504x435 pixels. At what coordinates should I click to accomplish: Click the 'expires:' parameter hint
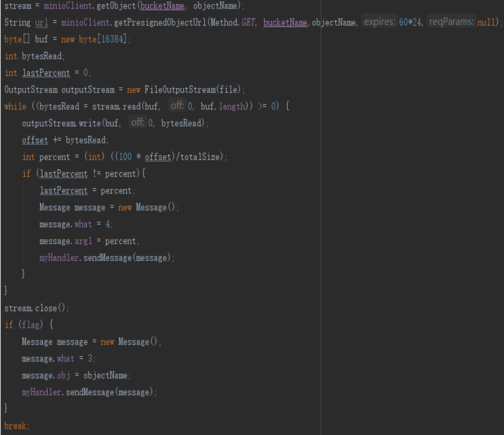coord(379,22)
